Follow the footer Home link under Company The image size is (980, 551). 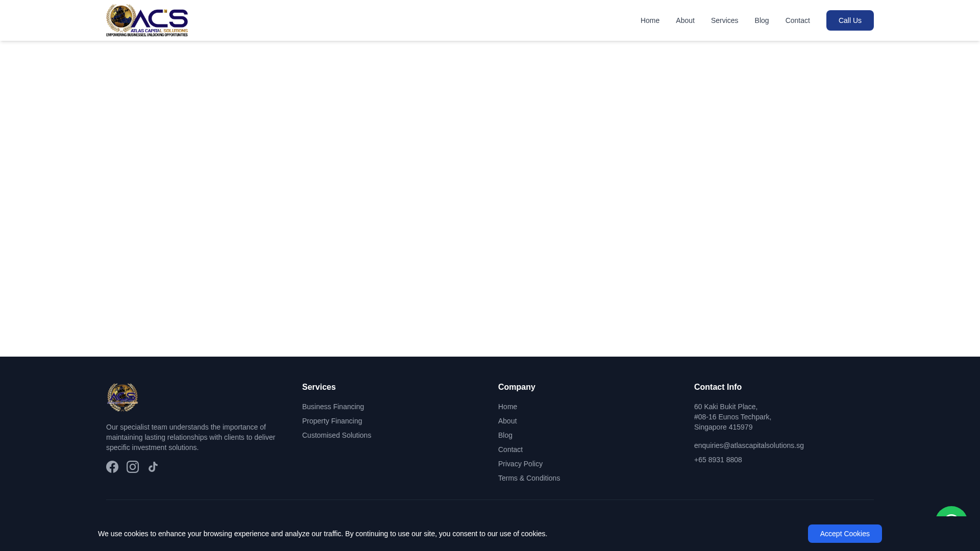[507, 407]
